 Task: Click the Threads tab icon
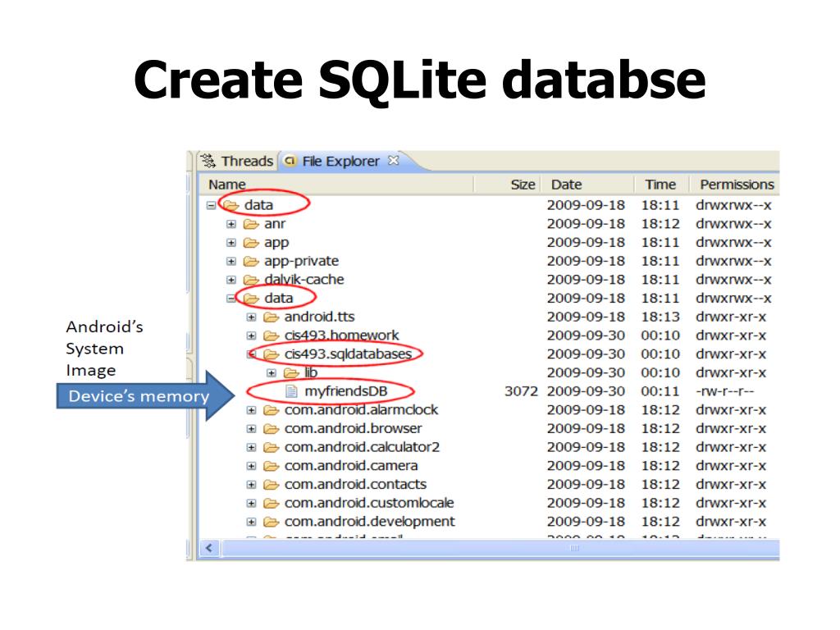click(208, 161)
